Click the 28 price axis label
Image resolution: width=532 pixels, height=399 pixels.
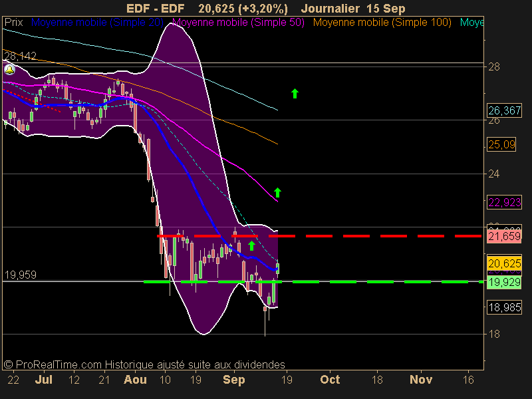[x=494, y=67]
